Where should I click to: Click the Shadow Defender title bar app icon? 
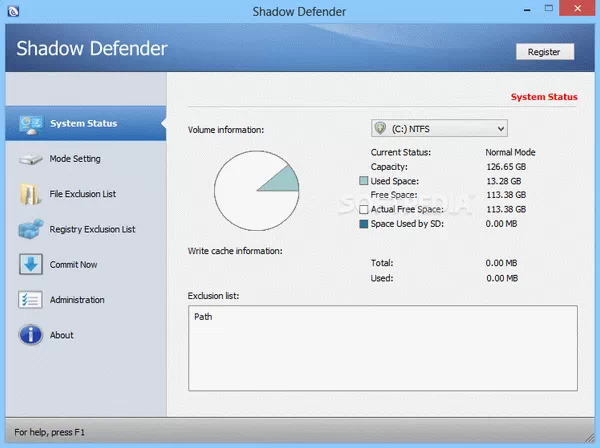pos(13,11)
